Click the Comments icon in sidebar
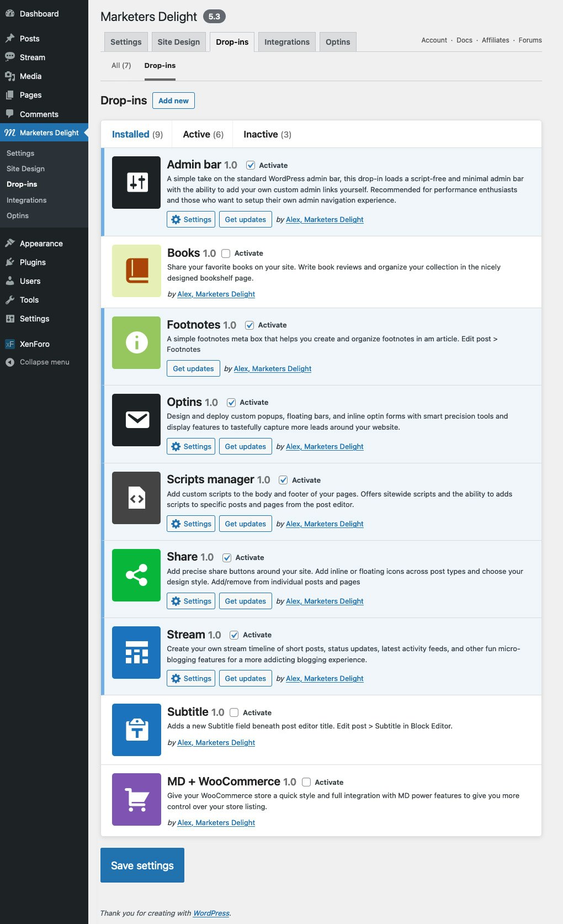563x924 pixels. click(x=10, y=114)
